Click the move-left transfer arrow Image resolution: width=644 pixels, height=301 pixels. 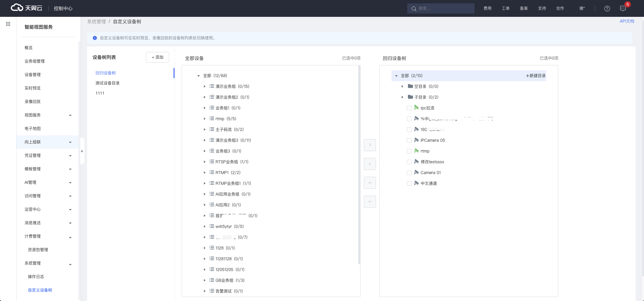pyautogui.click(x=370, y=164)
